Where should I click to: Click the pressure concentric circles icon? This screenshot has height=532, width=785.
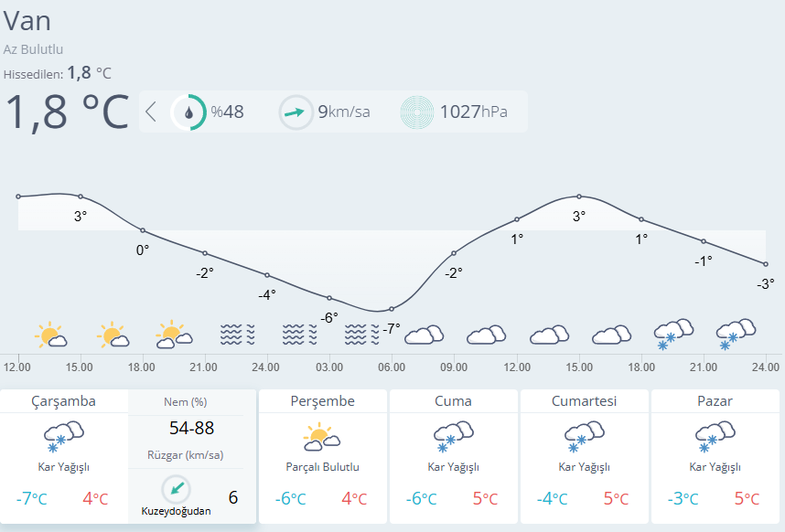coord(418,112)
